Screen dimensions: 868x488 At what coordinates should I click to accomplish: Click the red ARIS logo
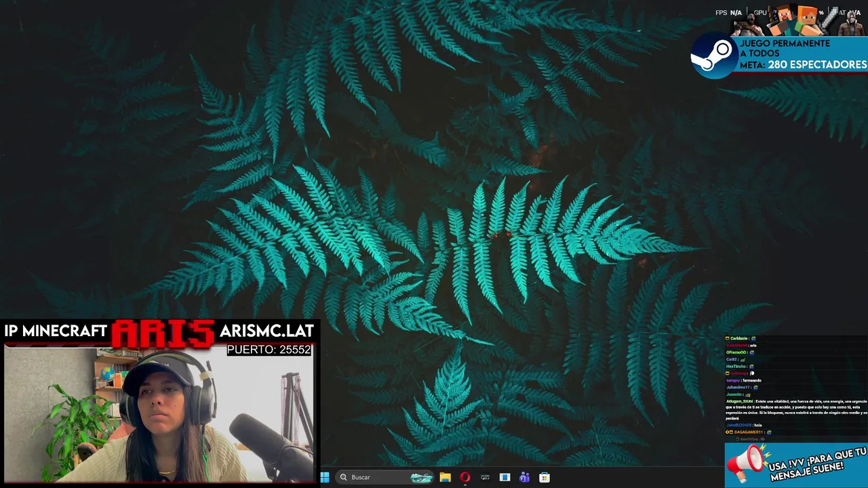coord(163,333)
